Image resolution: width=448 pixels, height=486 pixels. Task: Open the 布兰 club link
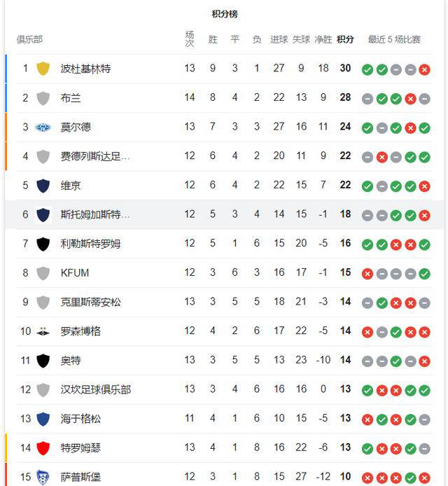point(71,98)
